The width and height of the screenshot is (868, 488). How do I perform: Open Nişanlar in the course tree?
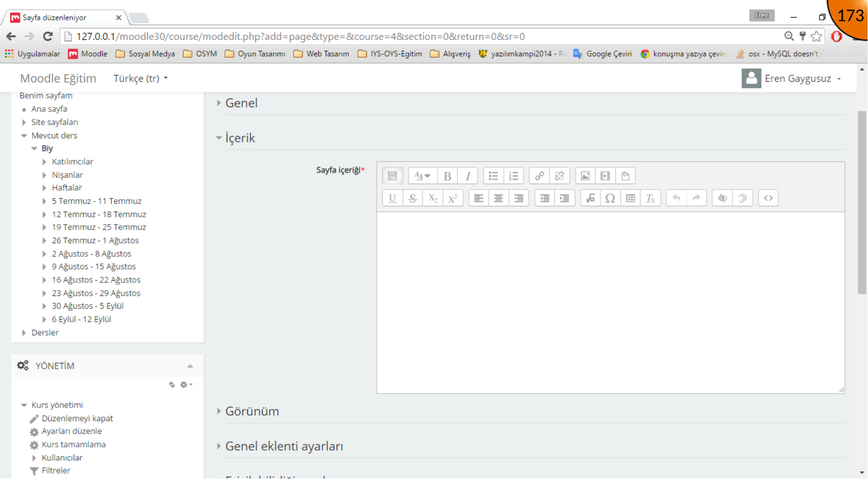(x=67, y=175)
